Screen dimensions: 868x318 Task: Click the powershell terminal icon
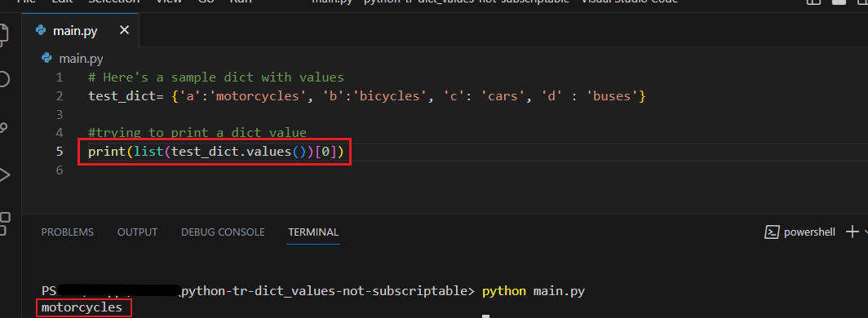[772, 232]
